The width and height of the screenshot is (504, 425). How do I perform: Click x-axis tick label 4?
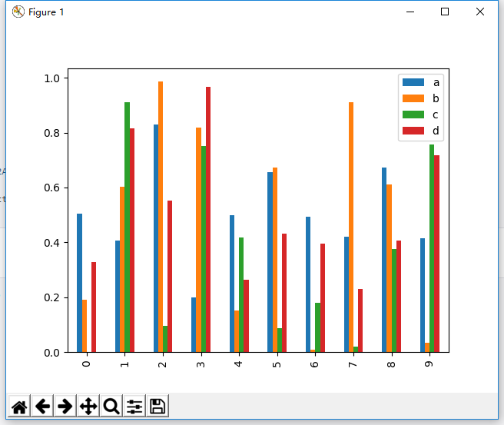coord(238,364)
